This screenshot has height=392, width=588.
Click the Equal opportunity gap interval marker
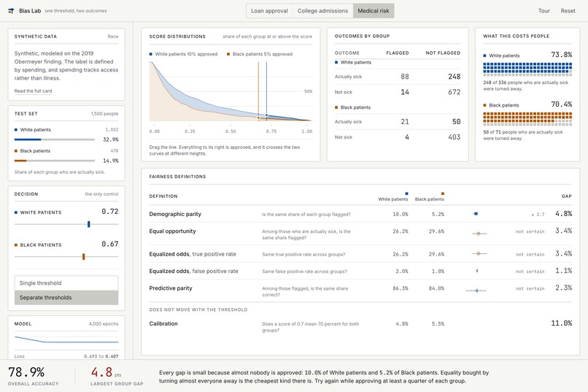coord(479,234)
